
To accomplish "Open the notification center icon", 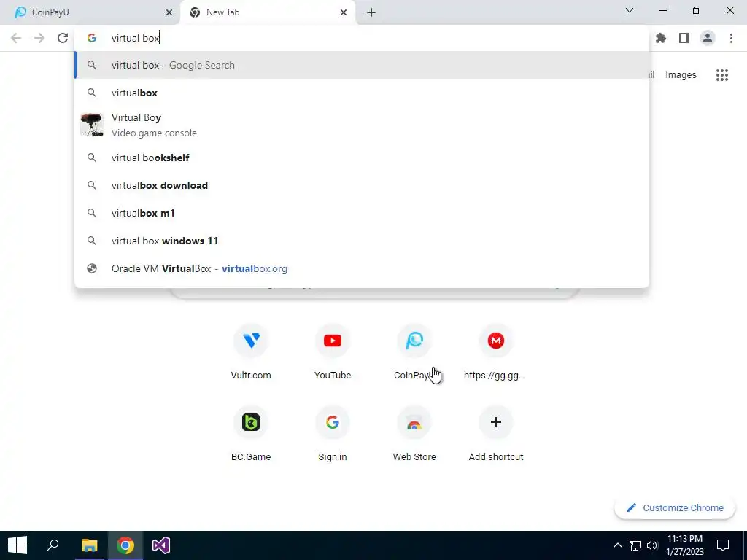I will (723, 545).
